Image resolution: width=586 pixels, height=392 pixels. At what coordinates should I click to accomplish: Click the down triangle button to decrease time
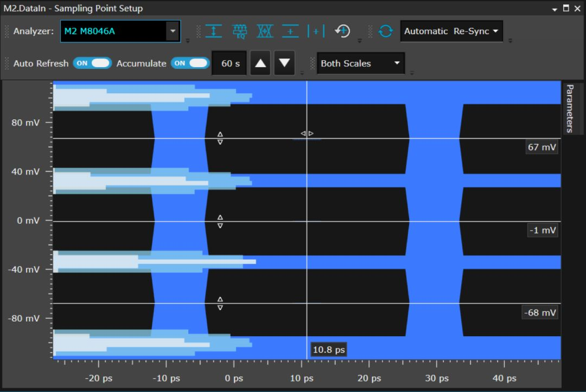pyautogui.click(x=284, y=63)
